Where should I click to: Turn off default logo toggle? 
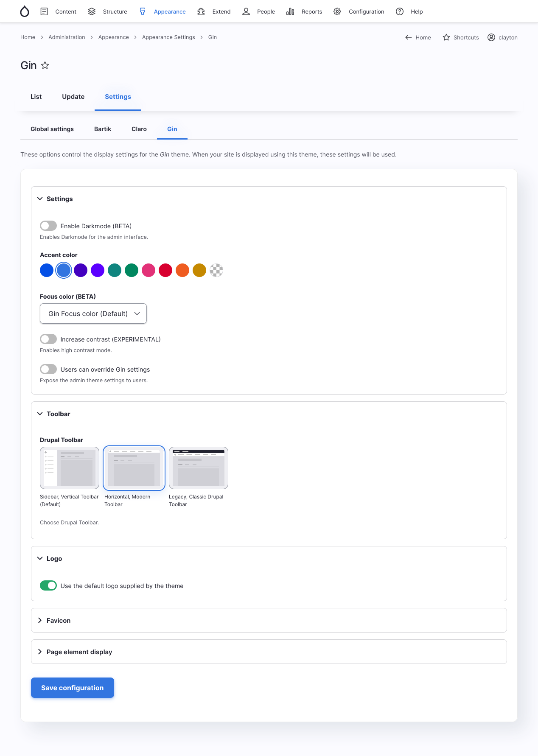click(x=48, y=585)
